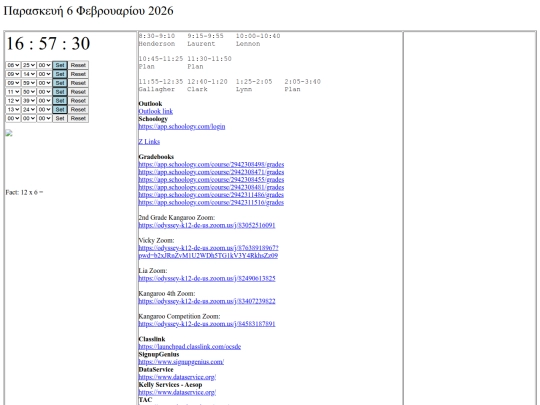Click Reset in the 00:00:00 timer row
This screenshot has width=540, height=405.
78,118
